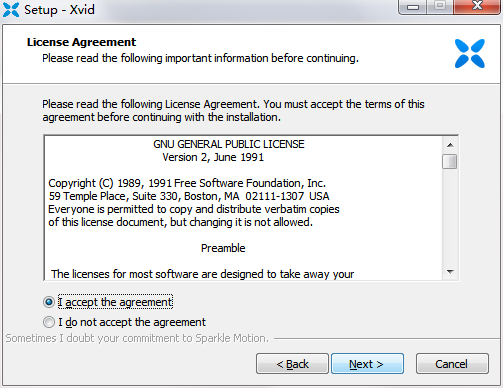Minimize the Setup - Xvid window
503x388 pixels.
[x=413, y=7]
